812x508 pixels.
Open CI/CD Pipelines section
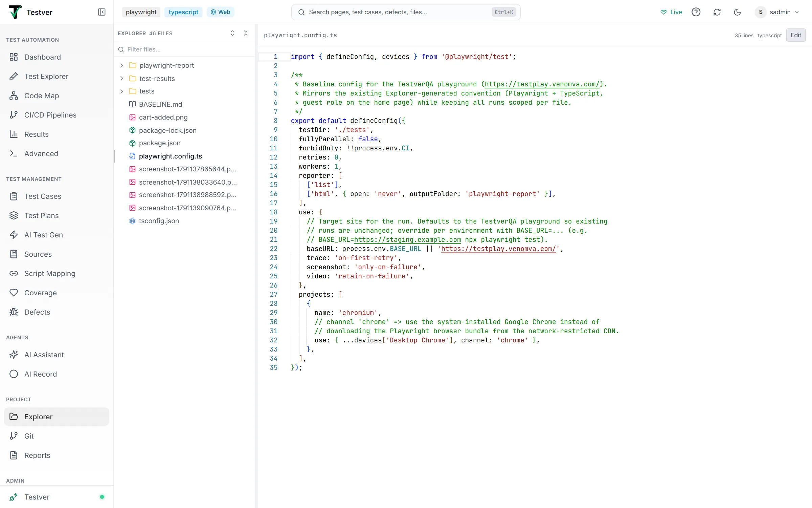click(x=57, y=115)
